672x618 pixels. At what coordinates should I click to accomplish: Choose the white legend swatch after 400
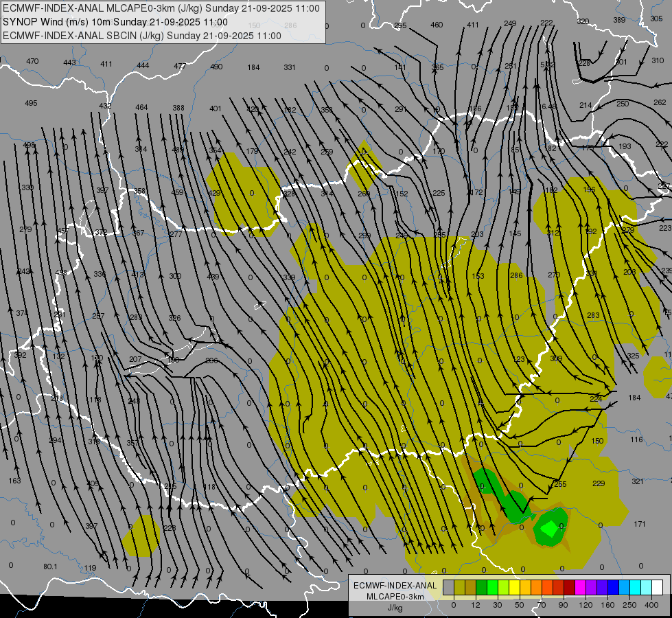(x=658, y=587)
